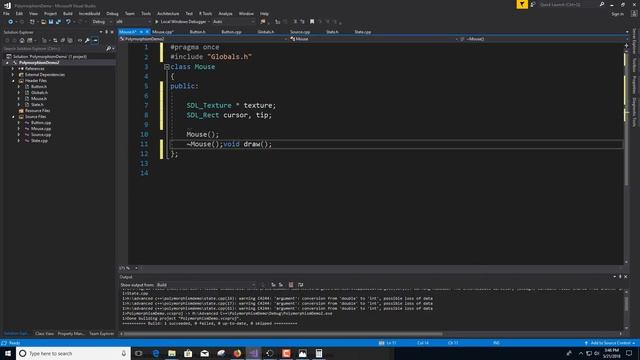Toggle word wrap icon in Output toolbar

click(300, 285)
